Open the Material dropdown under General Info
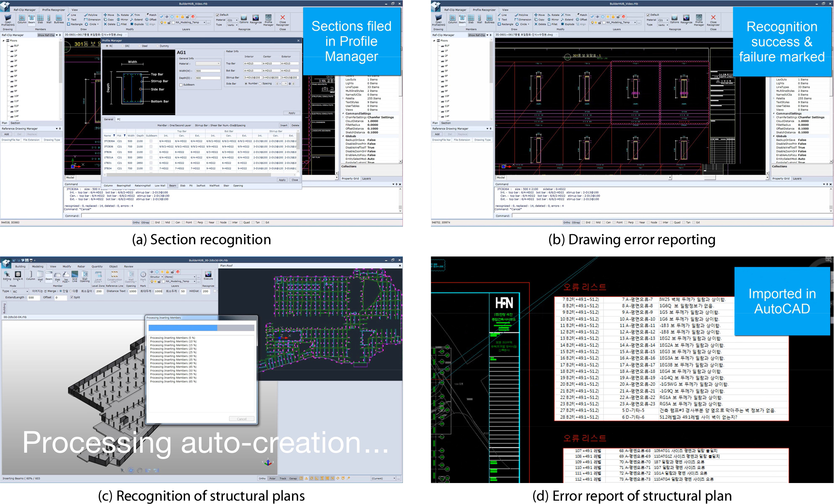Image resolution: width=834 pixels, height=504 pixels. 208,63
